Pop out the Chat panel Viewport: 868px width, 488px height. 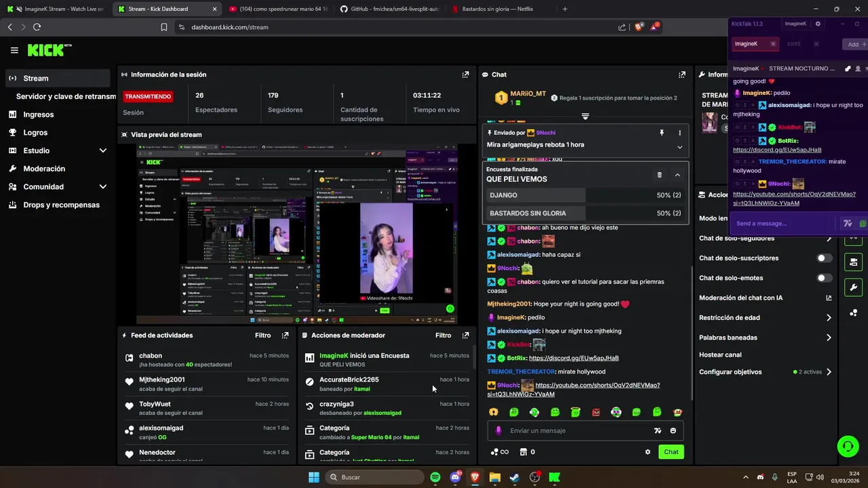[682, 75]
